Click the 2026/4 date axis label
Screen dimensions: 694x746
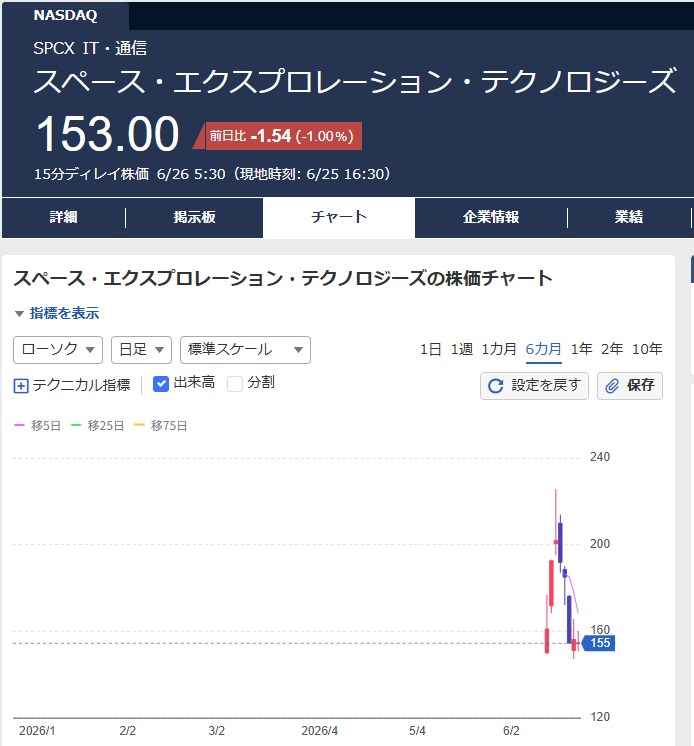(x=320, y=730)
